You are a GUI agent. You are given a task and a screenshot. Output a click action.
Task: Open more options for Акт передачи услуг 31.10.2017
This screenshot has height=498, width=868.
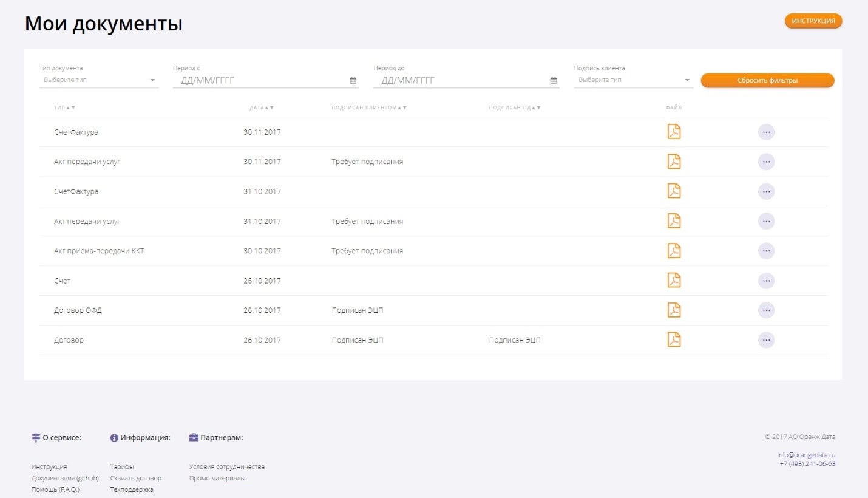[x=766, y=222]
